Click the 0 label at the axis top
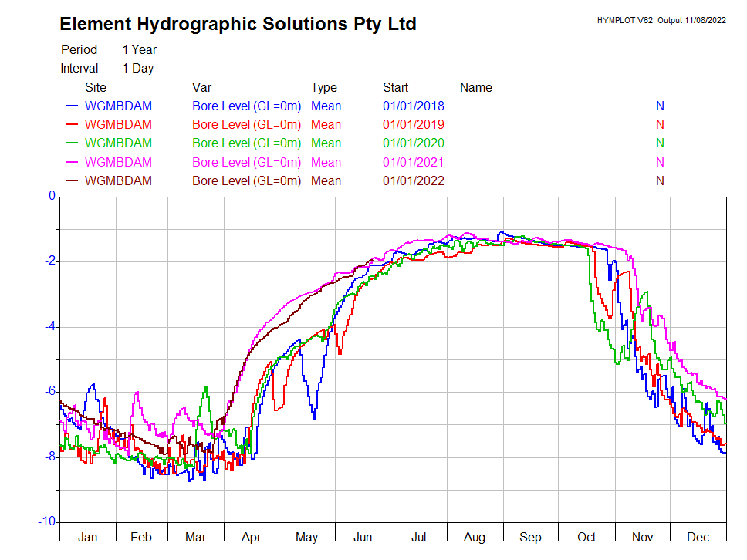 click(x=52, y=196)
